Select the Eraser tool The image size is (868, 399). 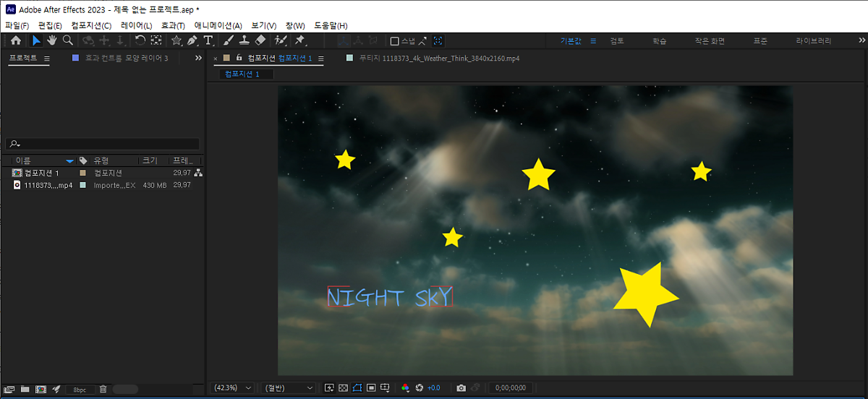261,41
